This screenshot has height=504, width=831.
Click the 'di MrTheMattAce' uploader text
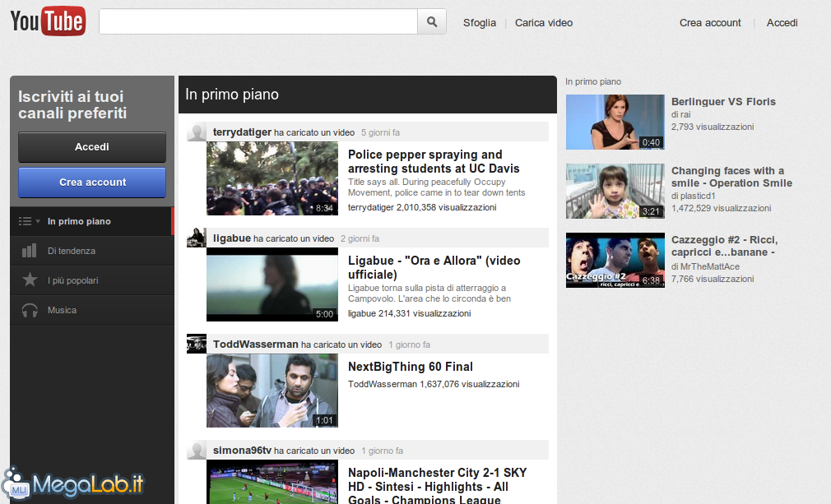click(705, 266)
